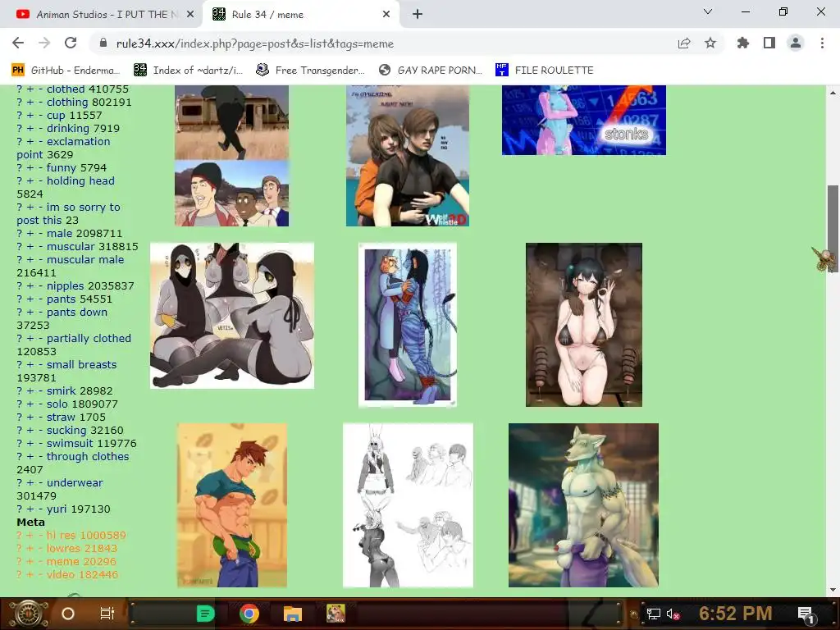The width and height of the screenshot is (840, 630).
Task: Open Cortana circle on the taskbar
Action: point(68,614)
